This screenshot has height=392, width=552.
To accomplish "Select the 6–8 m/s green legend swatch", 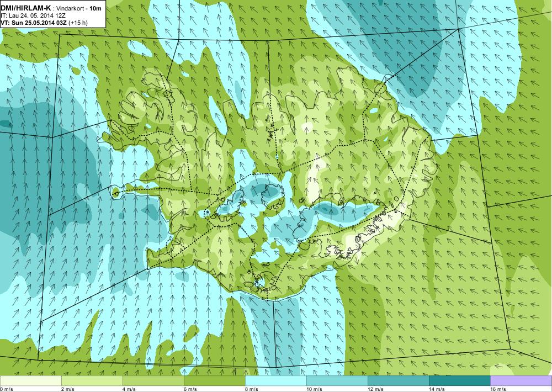I will pos(214,380).
